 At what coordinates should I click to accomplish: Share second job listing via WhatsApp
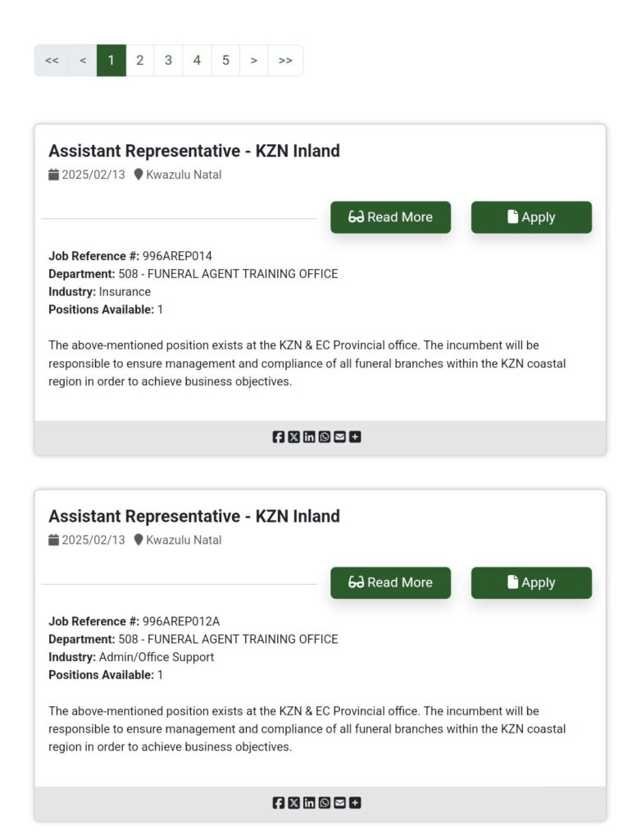(x=325, y=802)
